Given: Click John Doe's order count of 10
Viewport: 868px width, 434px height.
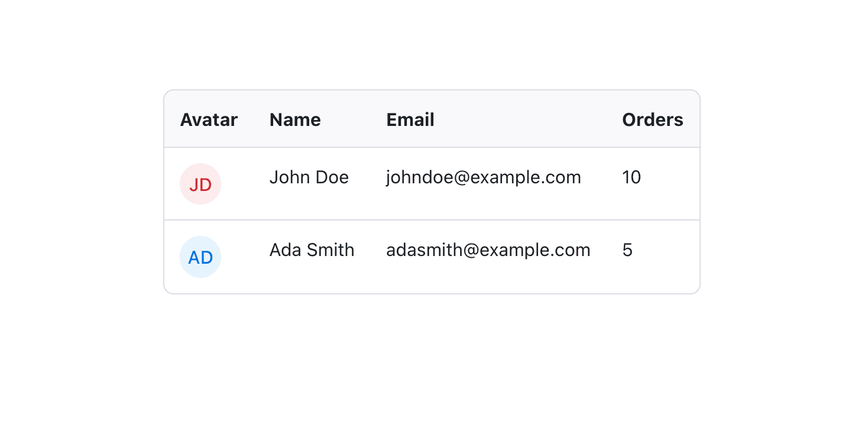Looking at the screenshot, I should 631,177.
